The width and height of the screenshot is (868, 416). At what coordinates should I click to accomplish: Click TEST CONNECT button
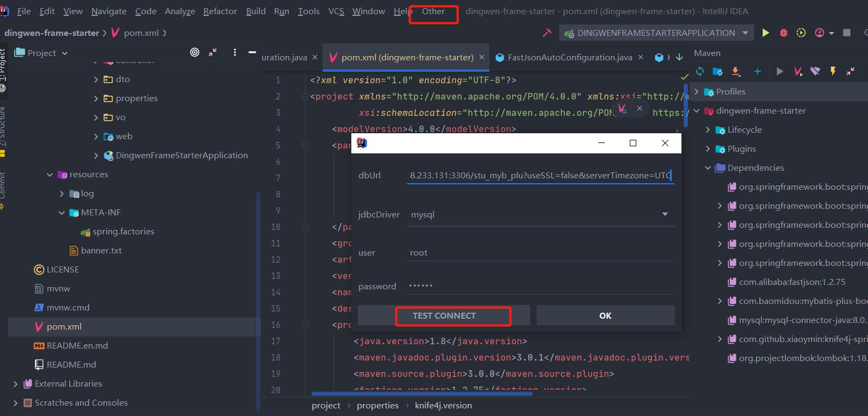pos(444,315)
